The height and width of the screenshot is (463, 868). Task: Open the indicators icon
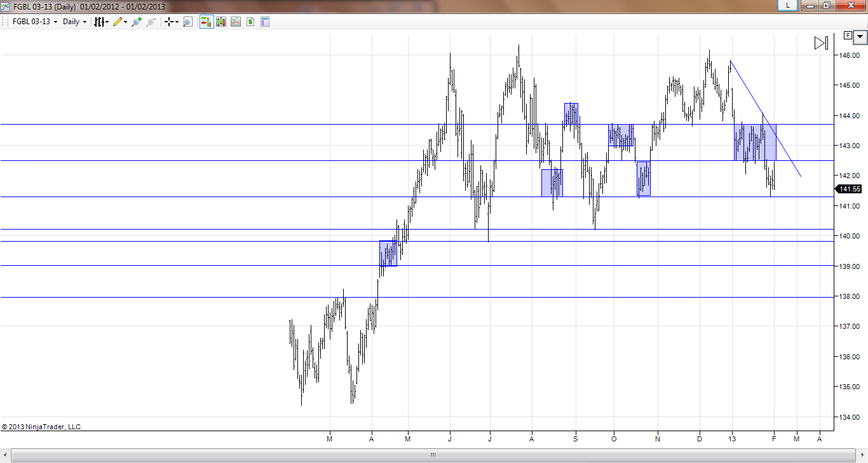[x=236, y=22]
